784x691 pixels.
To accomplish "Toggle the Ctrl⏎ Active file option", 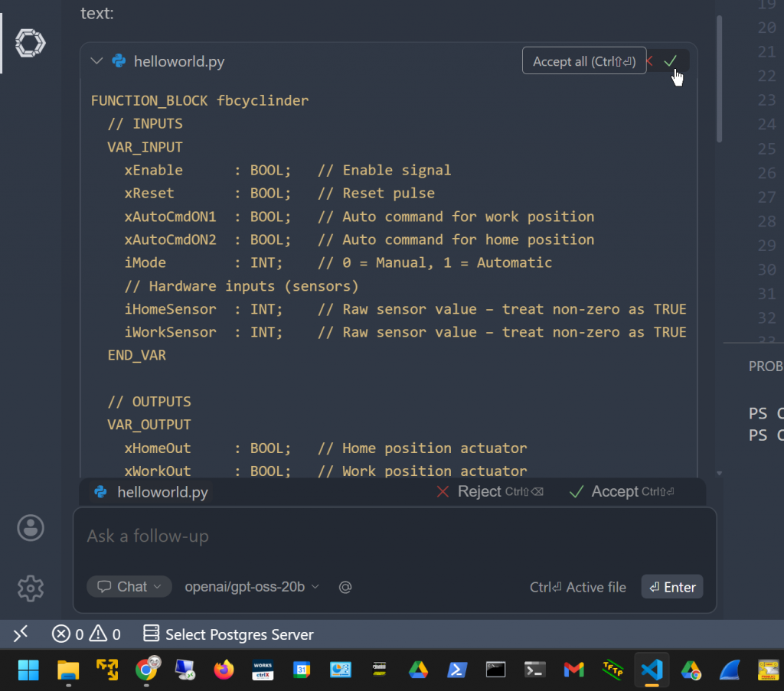I will [x=577, y=587].
